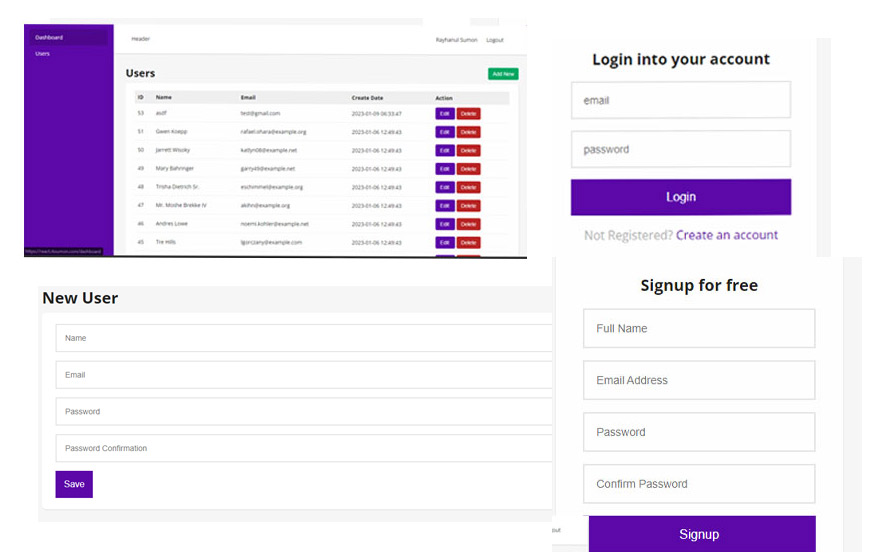The image size is (895, 552).
Task: Click the Full Name signup field
Action: point(698,328)
